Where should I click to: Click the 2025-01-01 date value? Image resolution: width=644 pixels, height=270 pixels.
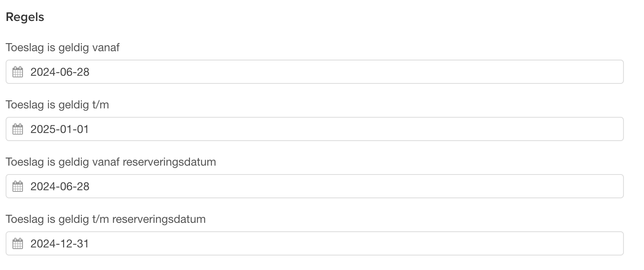[60, 129]
